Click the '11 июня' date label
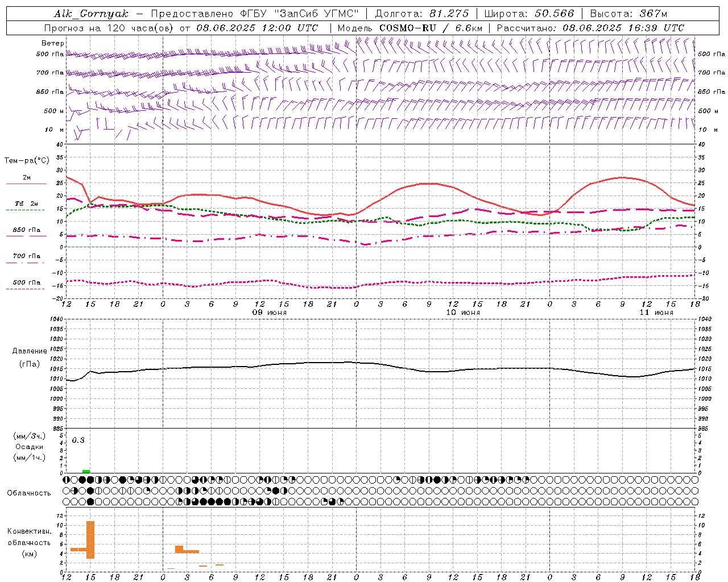The width and height of the screenshot is (728, 582). (x=656, y=313)
